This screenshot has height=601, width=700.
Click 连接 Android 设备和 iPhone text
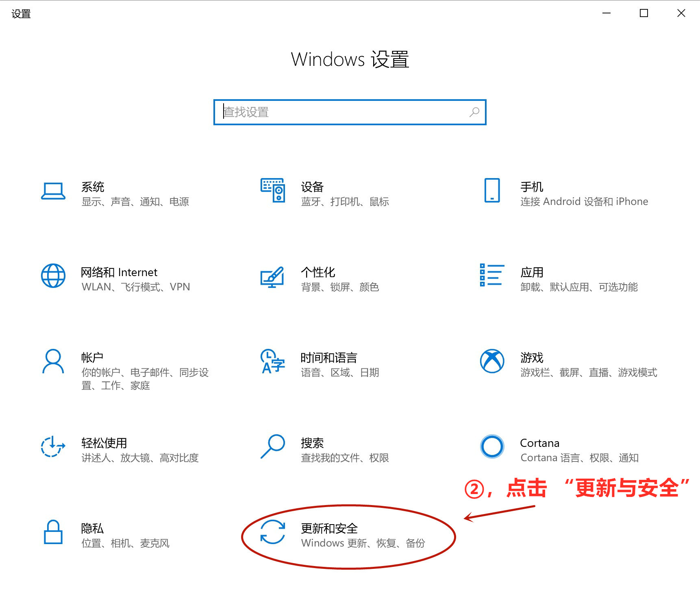click(x=584, y=202)
